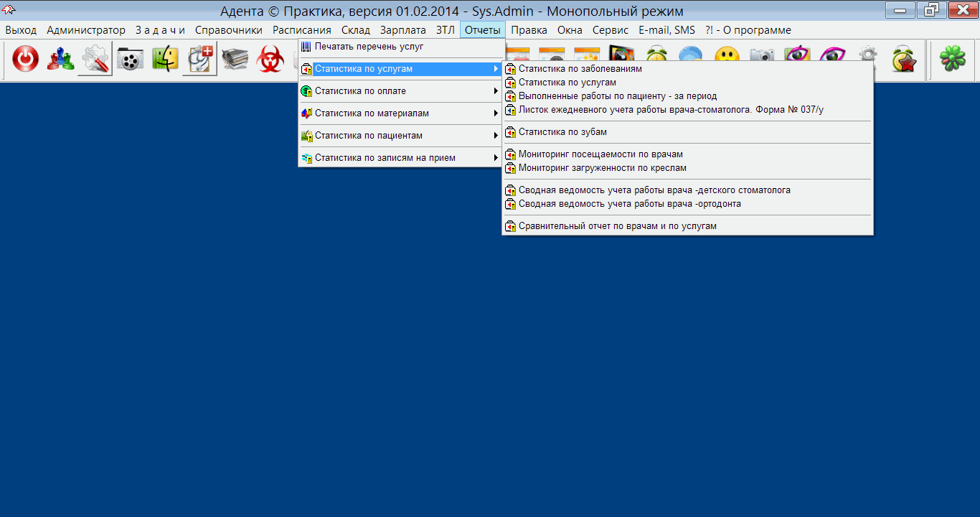The height and width of the screenshot is (517, 980).
Task: Open the film reel folder icon
Action: coord(130,60)
